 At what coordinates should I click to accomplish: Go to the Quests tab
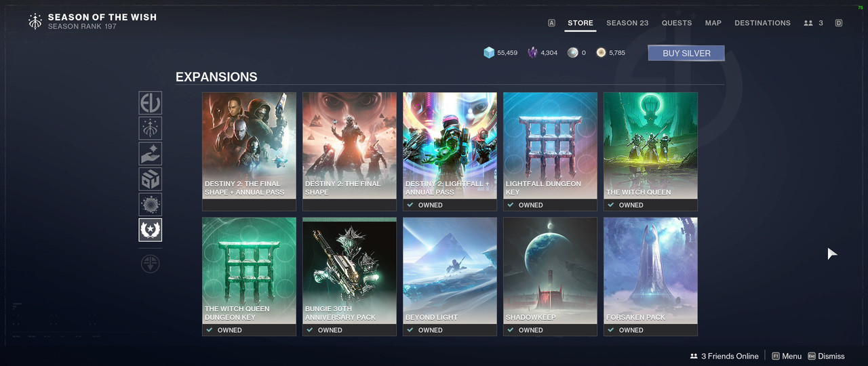tap(677, 23)
